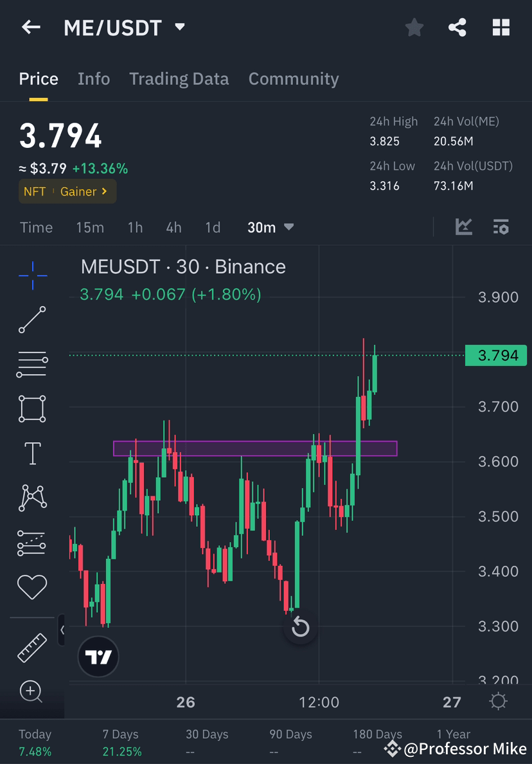Select the text annotation tool

32,453
